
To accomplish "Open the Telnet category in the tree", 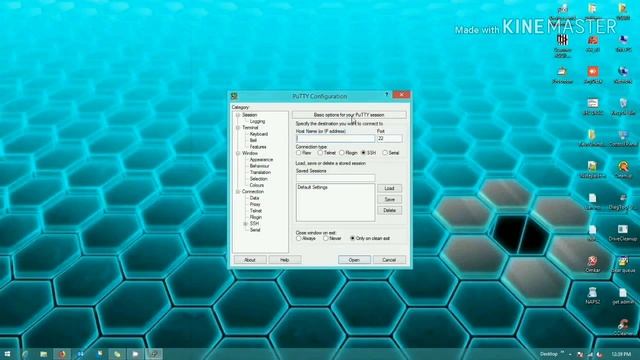I will click(256, 211).
